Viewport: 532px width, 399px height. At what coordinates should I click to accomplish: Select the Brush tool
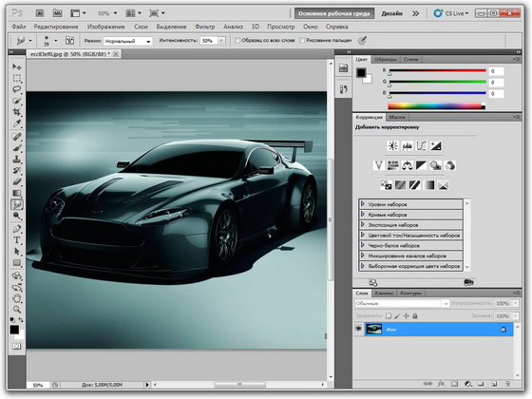[17, 148]
